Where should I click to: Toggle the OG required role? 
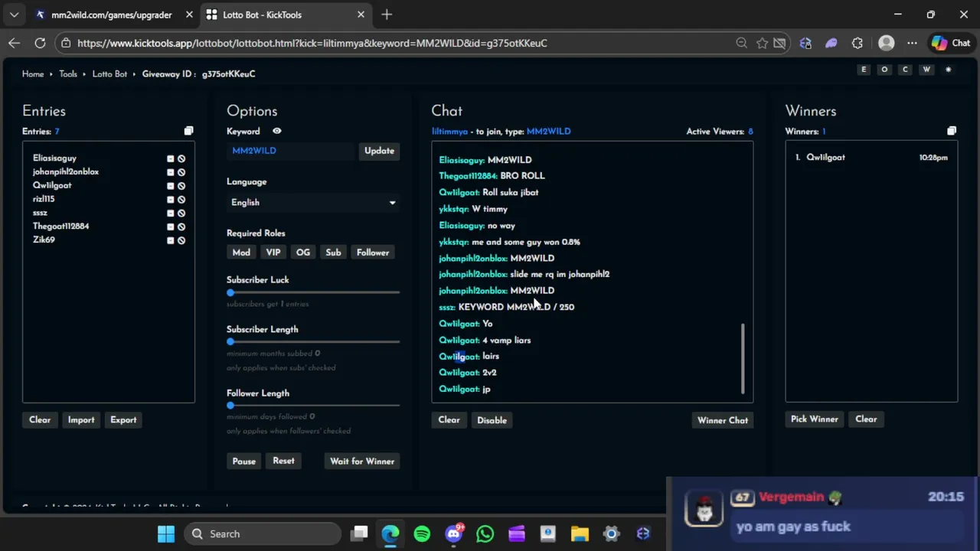(x=303, y=253)
